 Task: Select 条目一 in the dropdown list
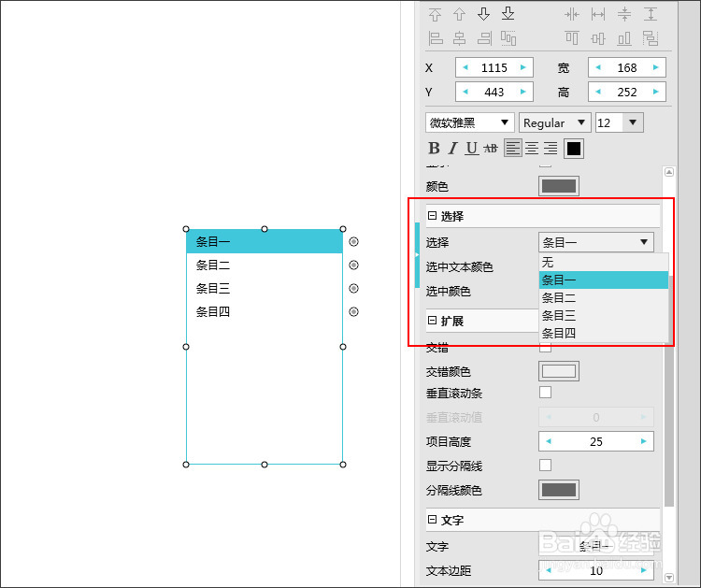[x=603, y=280]
